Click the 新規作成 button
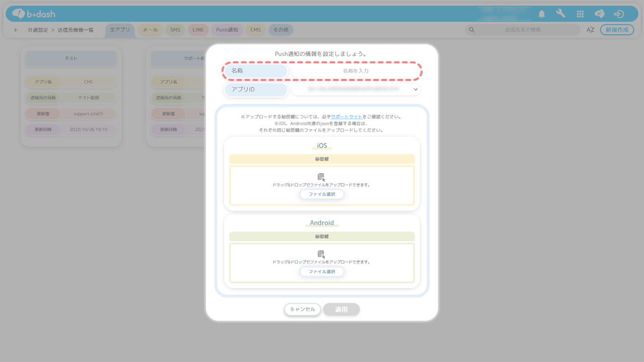644x362 pixels. [617, 30]
